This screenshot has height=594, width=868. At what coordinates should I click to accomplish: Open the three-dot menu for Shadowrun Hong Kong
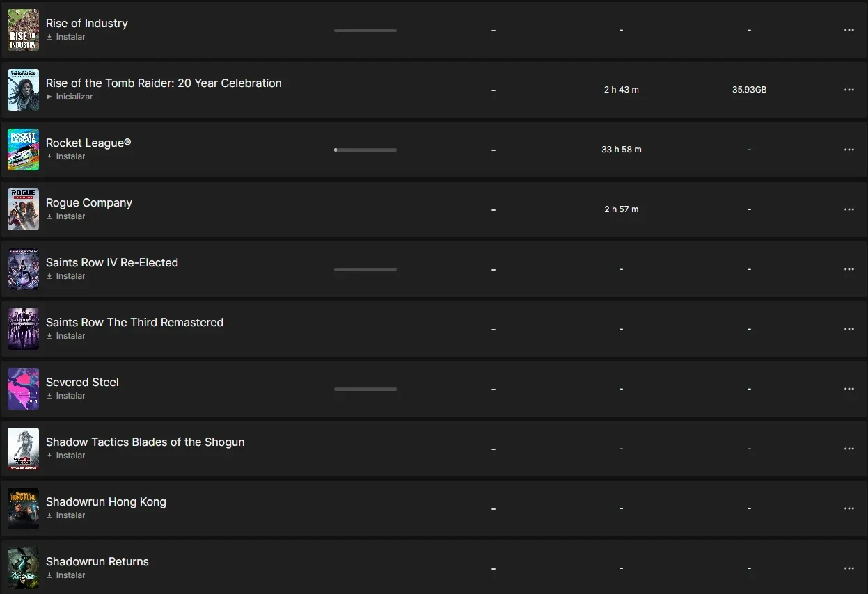pyautogui.click(x=849, y=508)
